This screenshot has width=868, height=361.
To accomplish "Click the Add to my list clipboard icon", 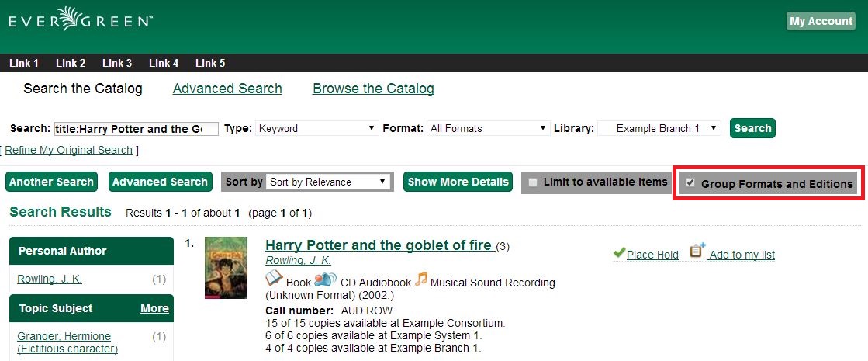I will point(697,251).
